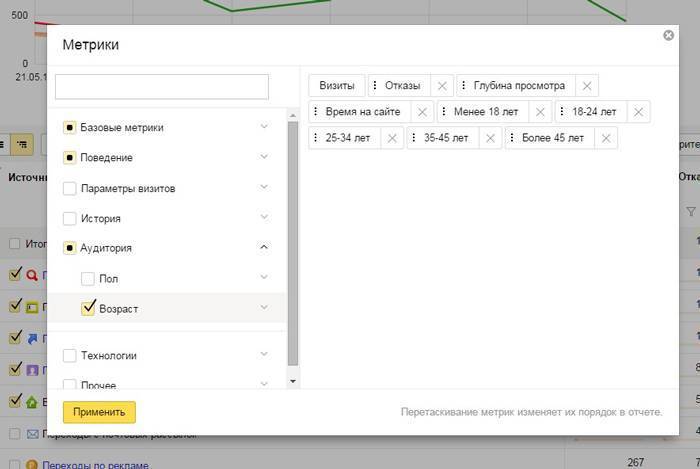Viewport: 700px width, 469px height.
Task: Expand the Поведение group chevron
Action: [x=264, y=157]
